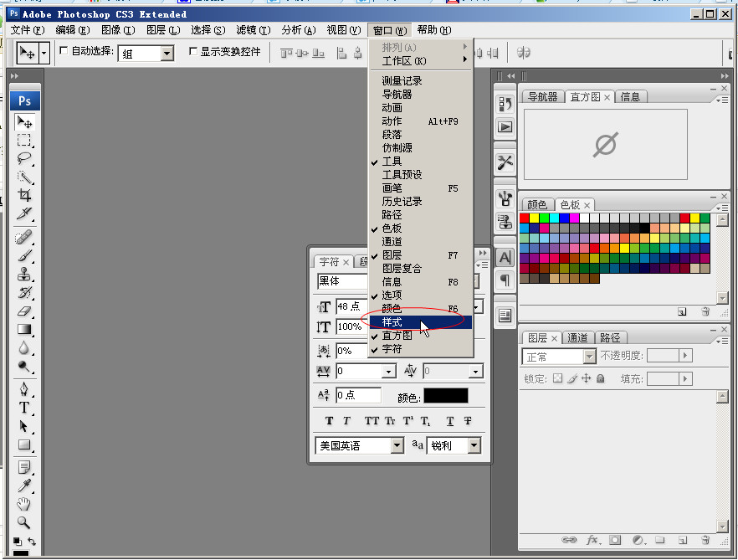Select the Hand tool
Screen dimensions: 738x560
tap(24, 504)
